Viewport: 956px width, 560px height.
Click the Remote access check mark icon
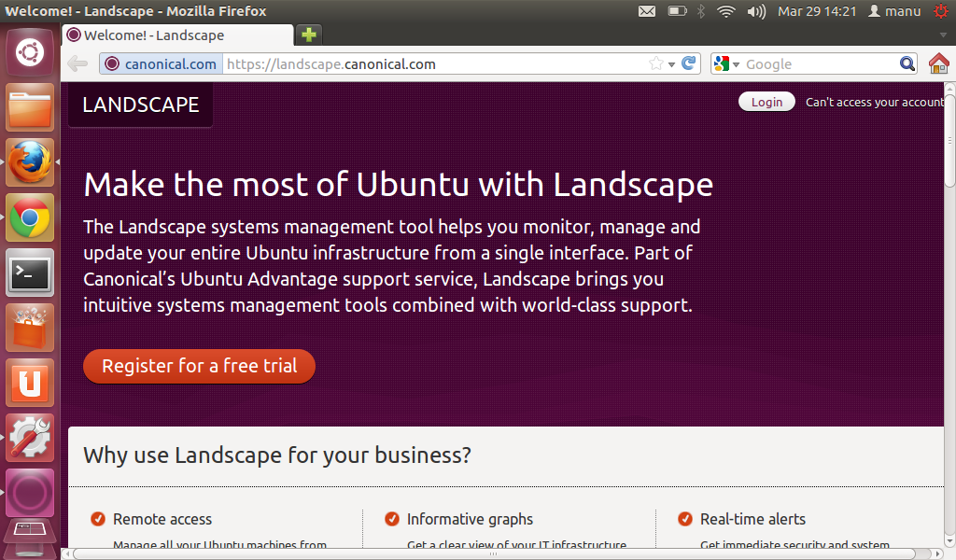[x=97, y=519]
